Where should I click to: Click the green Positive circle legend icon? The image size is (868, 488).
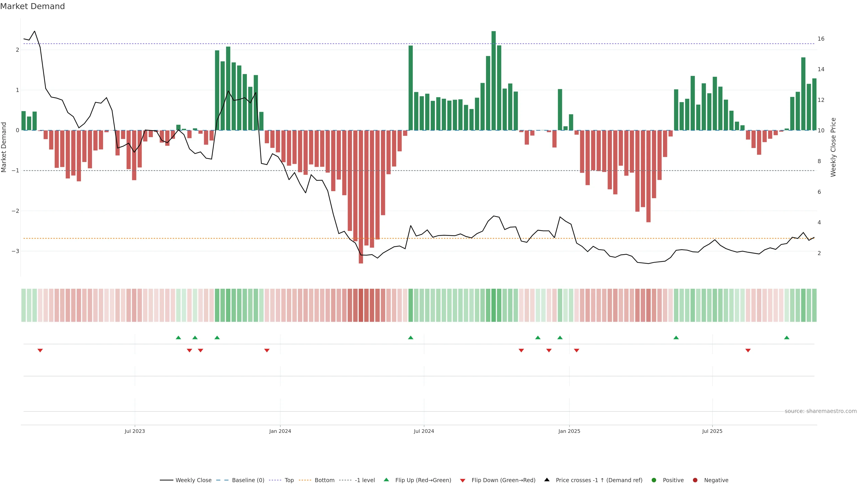(654, 480)
